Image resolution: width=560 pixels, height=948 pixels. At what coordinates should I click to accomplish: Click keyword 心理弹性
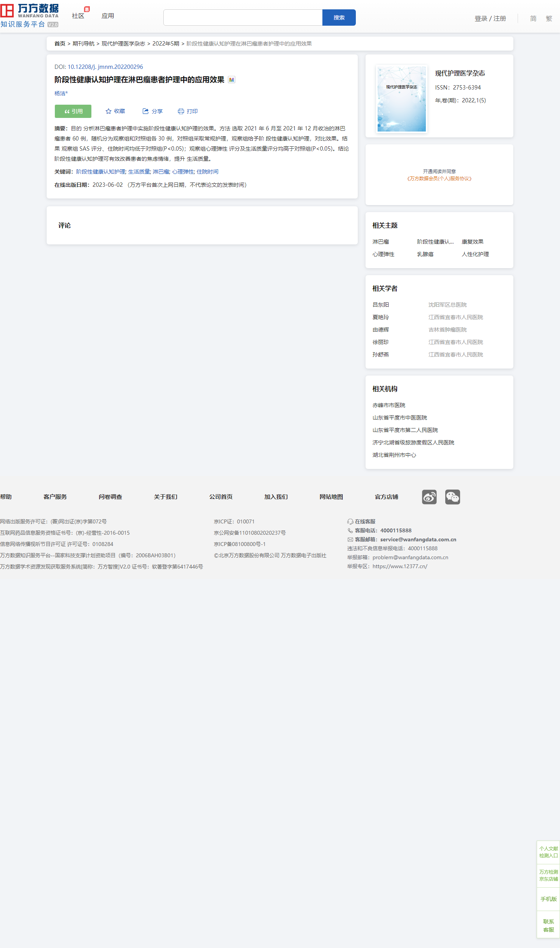[x=183, y=172]
